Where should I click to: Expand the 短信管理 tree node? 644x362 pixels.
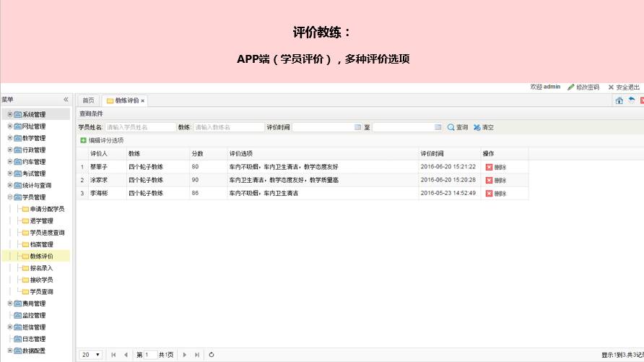pyautogui.click(x=10, y=327)
